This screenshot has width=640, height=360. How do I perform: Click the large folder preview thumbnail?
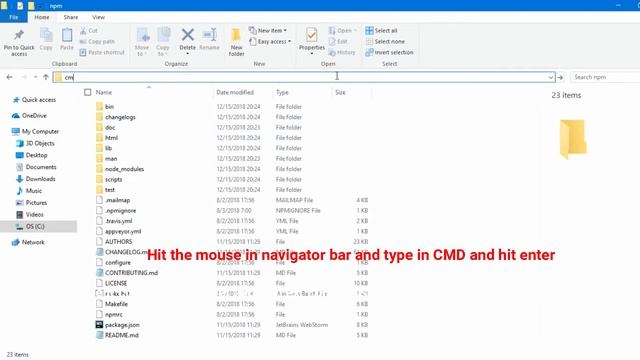click(573, 139)
